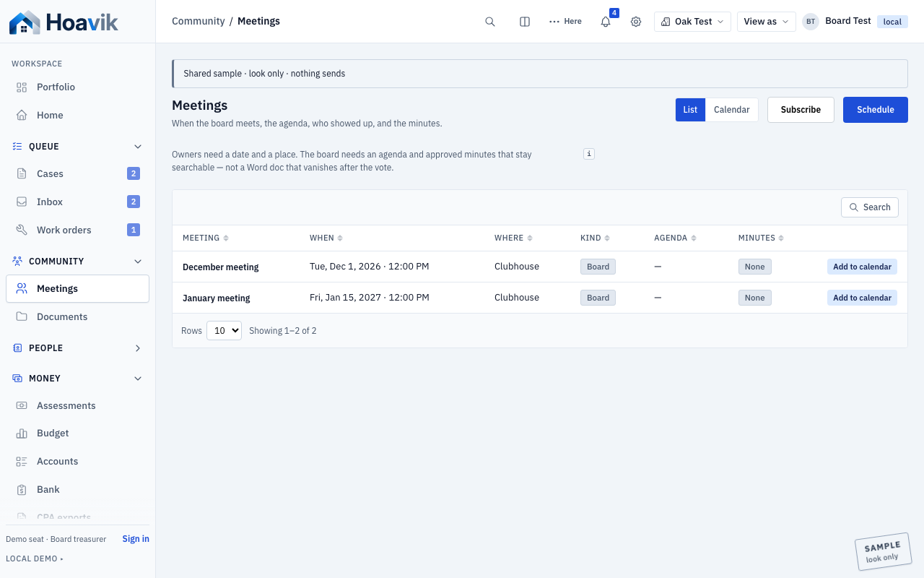The height and width of the screenshot is (578, 924).
Task: Click the Board Test user name
Action: [848, 21]
